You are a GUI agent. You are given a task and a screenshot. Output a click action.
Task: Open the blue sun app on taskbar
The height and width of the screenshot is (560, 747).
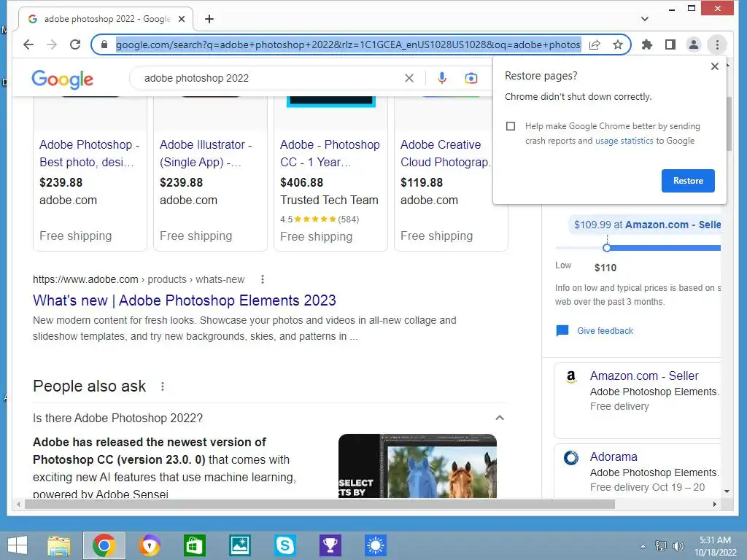(x=376, y=545)
